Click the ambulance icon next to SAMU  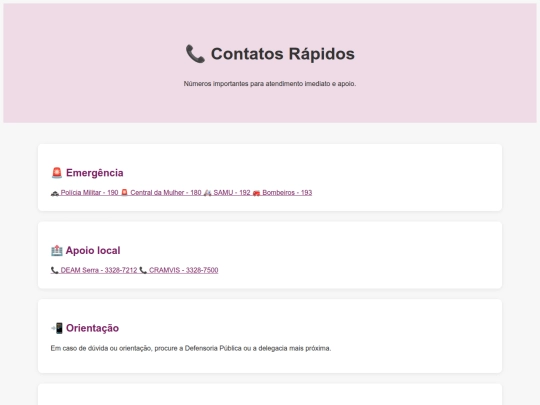[207, 193]
